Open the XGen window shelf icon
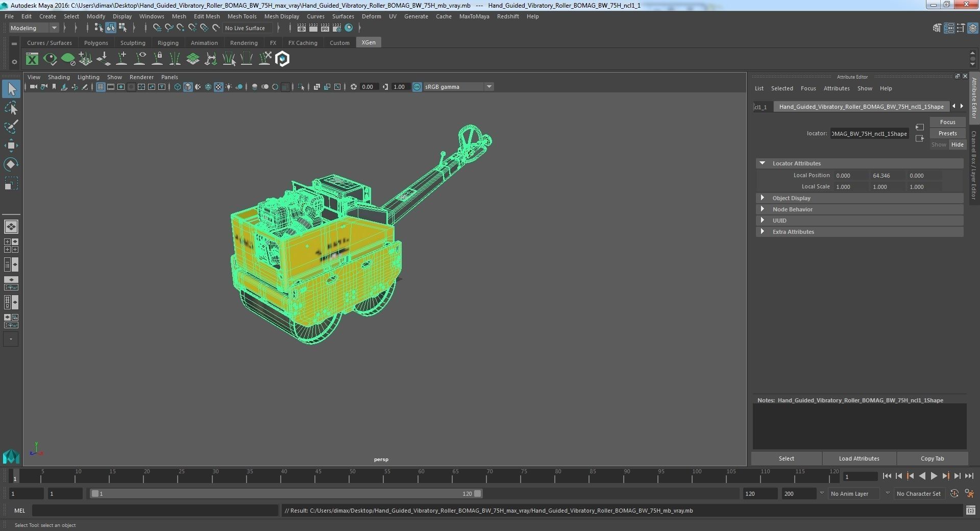 pyautogui.click(x=32, y=59)
